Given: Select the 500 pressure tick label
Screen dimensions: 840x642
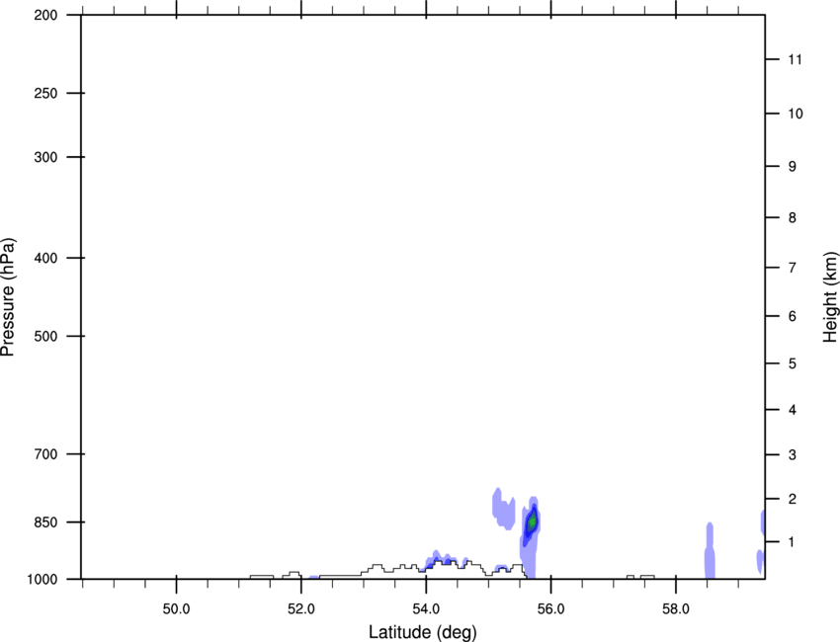Looking at the screenshot, I should [x=45, y=337].
